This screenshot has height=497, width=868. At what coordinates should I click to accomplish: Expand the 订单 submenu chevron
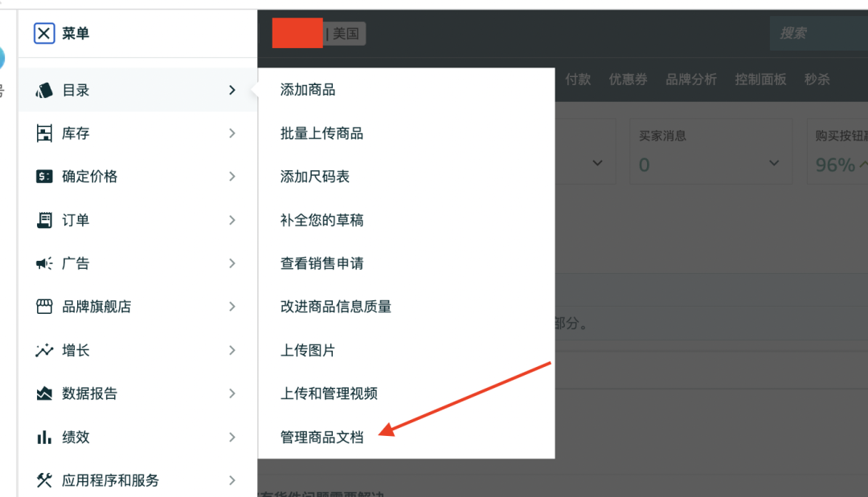(x=232, y=220)
